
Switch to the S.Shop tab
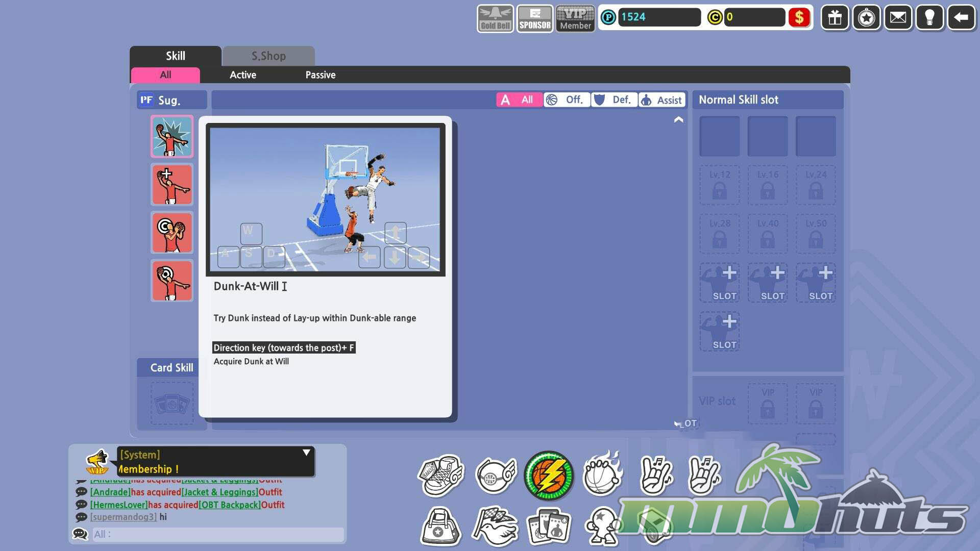point(268,56)
